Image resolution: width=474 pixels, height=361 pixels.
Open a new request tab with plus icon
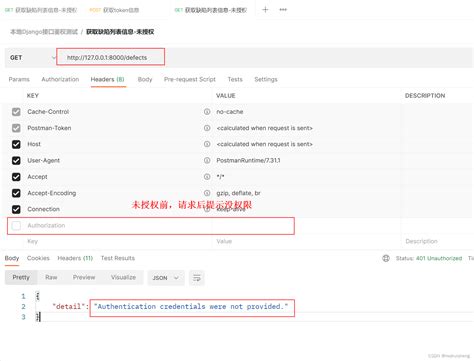pyautogui.click(x=265, y=10)
